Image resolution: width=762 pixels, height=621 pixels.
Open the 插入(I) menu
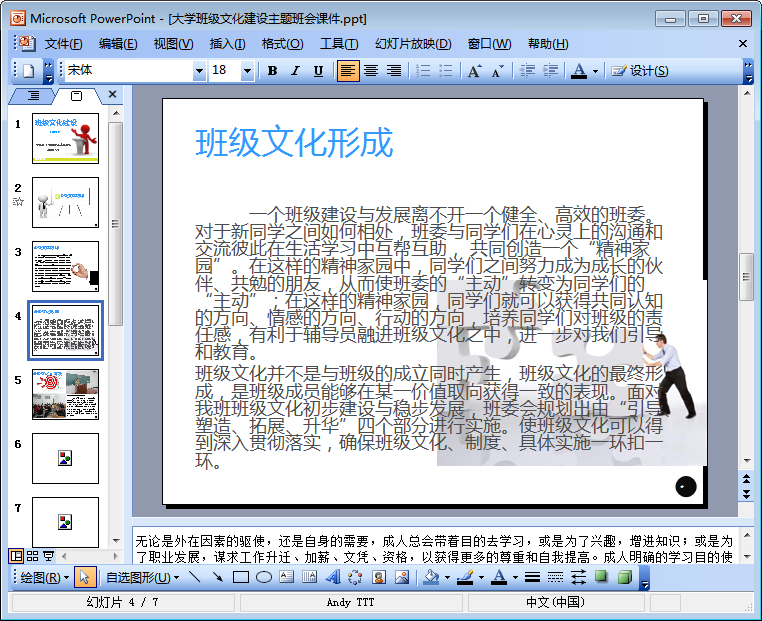[x=227, y=44]
